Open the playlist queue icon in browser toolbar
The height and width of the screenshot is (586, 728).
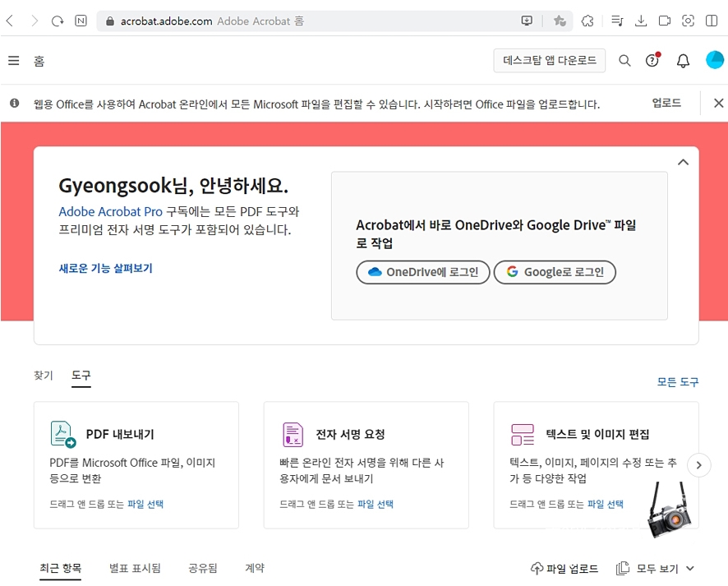coord(617,21)
